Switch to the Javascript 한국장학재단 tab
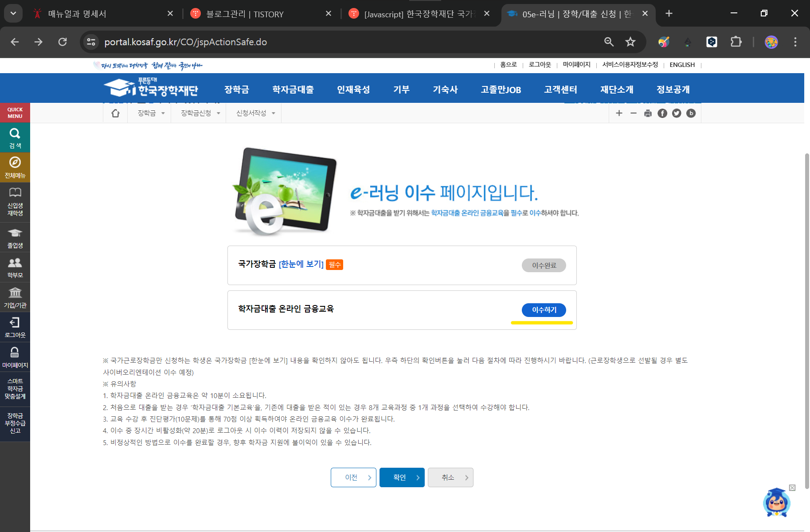The image size is (810, 532). click(x=419, y=14)
